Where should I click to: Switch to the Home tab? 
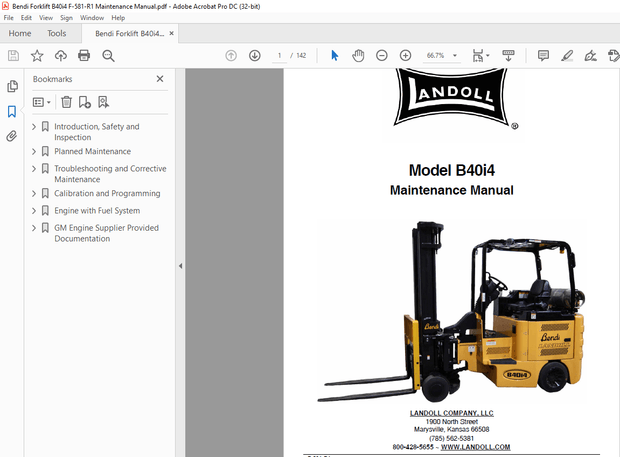point(20,33)
